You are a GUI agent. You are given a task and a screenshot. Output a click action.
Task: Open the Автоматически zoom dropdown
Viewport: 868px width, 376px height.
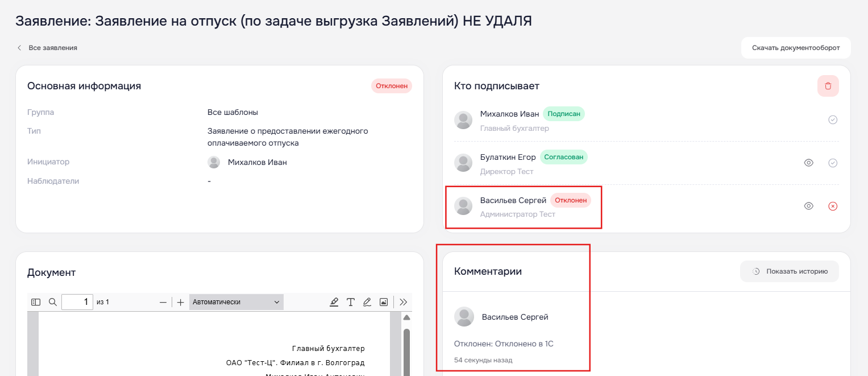coord(236,302)
